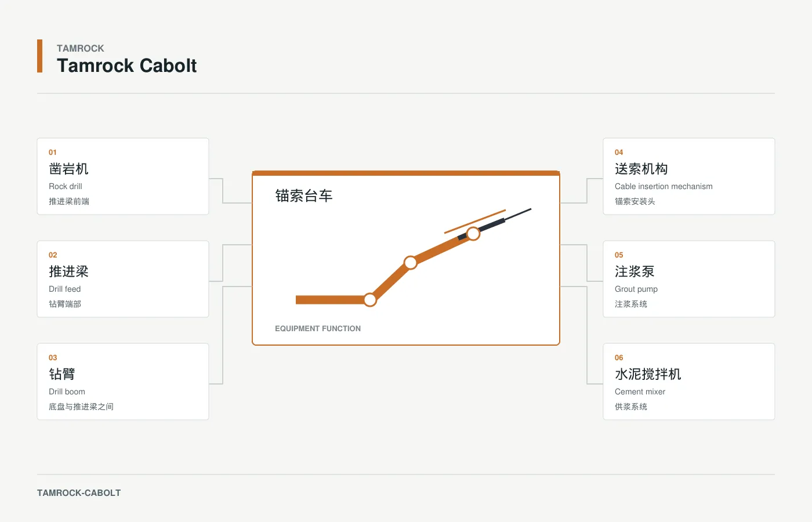Select the 推进梁 Drill feed card

[123, 279]
